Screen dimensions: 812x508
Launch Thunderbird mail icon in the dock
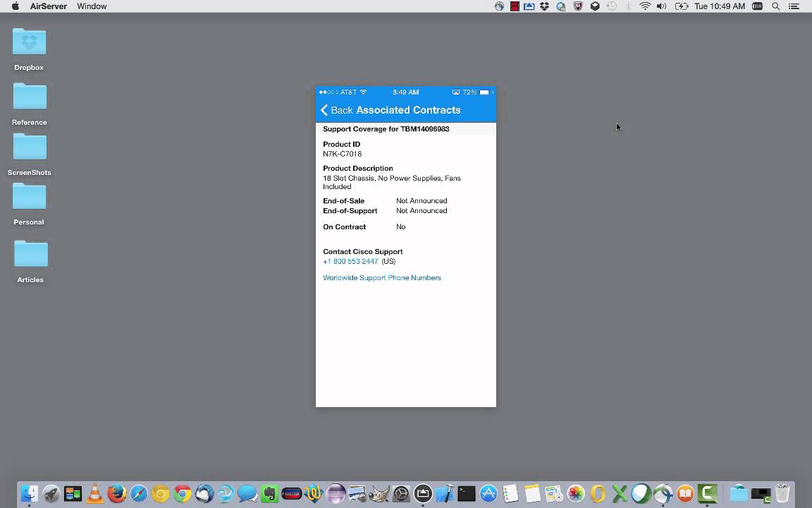pyautogui.click(x=204, y=493)
